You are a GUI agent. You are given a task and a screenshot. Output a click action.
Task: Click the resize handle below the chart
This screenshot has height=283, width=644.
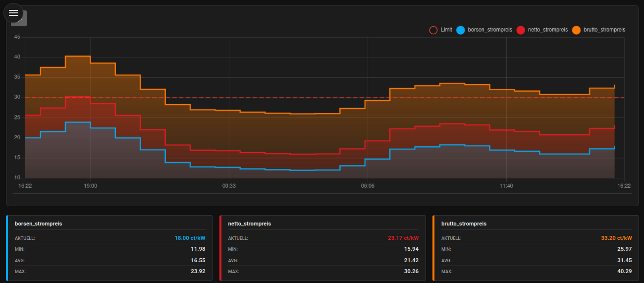coord(322,196)
